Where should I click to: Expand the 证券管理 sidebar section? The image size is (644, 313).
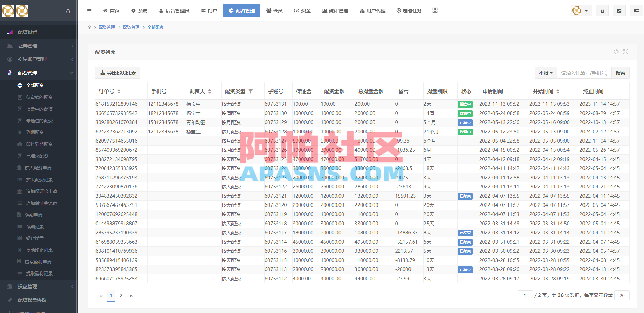pos(38,45)
